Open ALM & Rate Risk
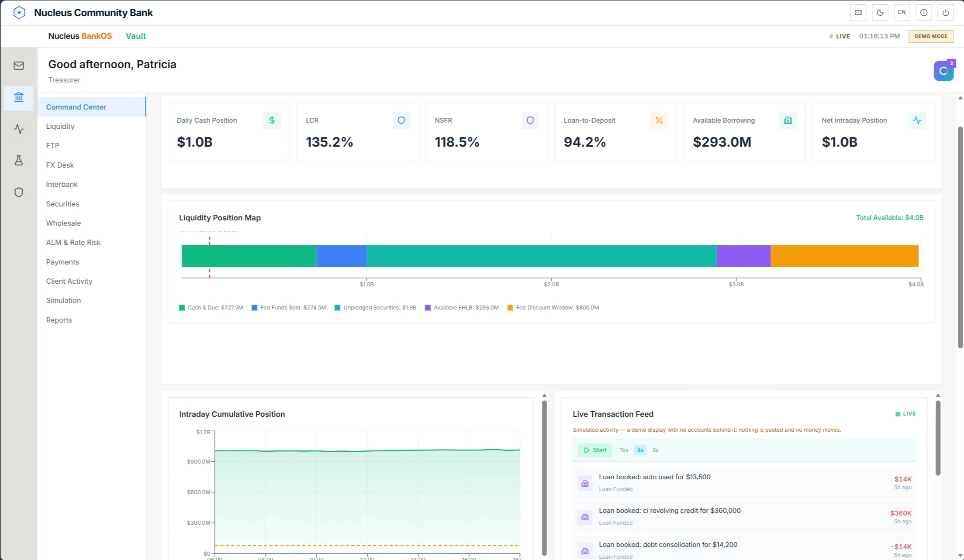This screenshot has width=964, height=560. click(91, 242)
